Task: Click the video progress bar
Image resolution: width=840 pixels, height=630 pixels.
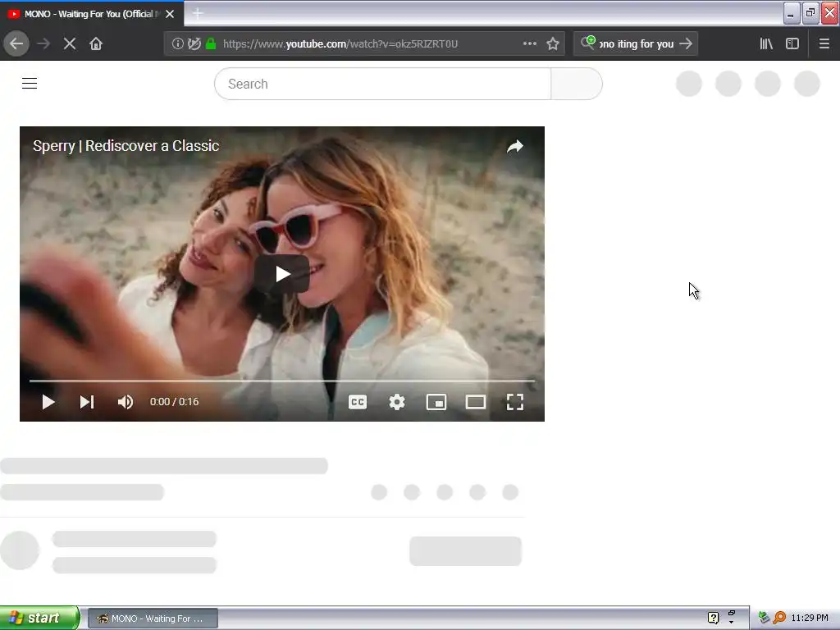Action: click(x=282, y=381)
